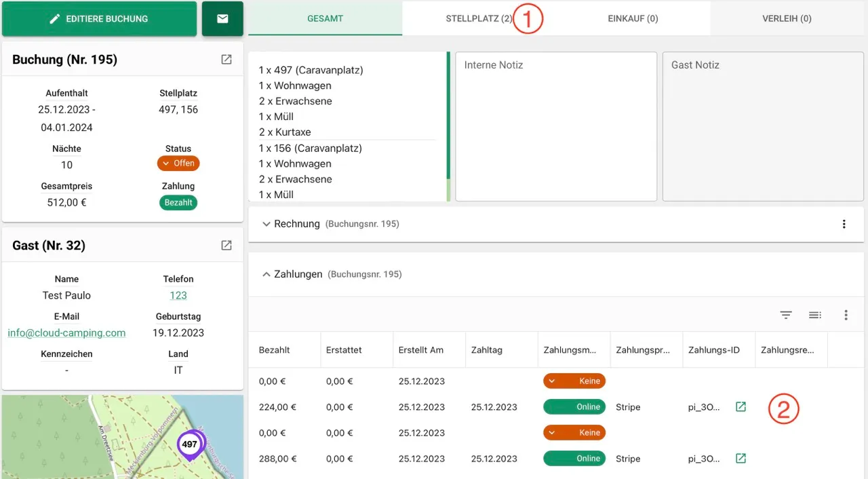Open guest Nr. 32 external link icon
This screenshot has width=868, height=479.
226,246
